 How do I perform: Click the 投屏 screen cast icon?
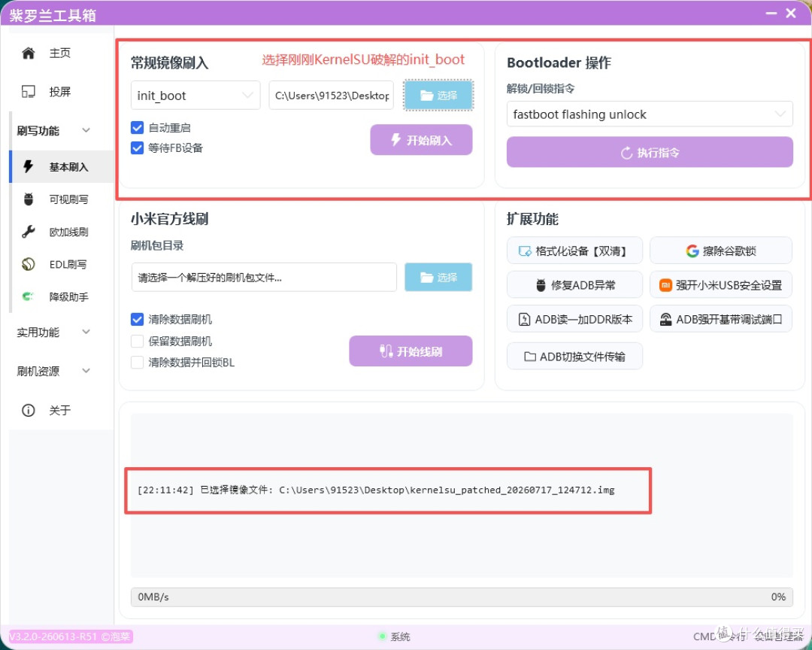pyautogui.click(x=28, y=92)
